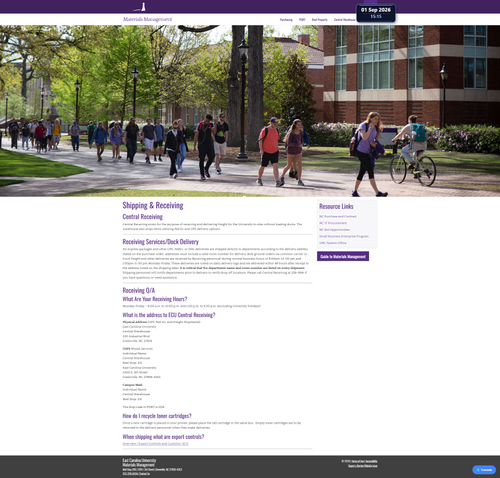Open the NC Bid Opportunities link
Viewport: 500px width, 478px height.
[335, 230]
